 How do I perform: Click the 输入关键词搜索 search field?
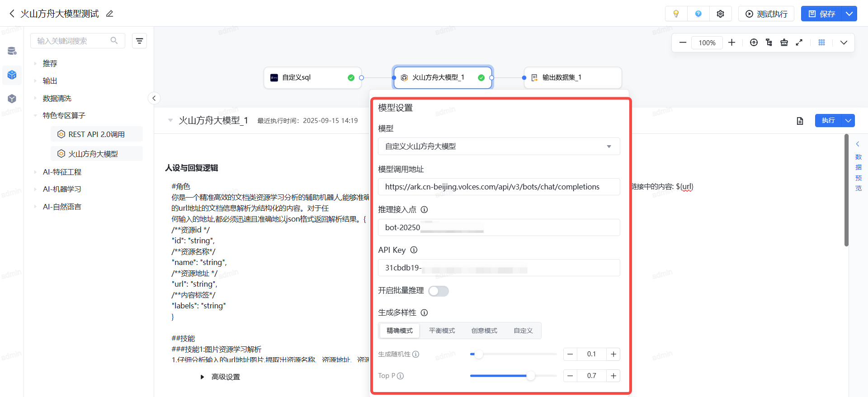(x=78, y=41)
